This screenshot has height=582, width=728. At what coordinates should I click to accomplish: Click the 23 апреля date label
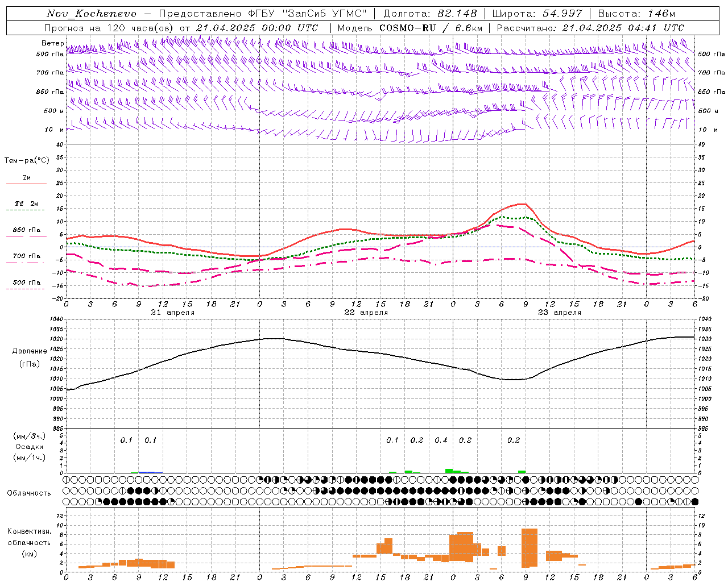(x=560, y=313)
